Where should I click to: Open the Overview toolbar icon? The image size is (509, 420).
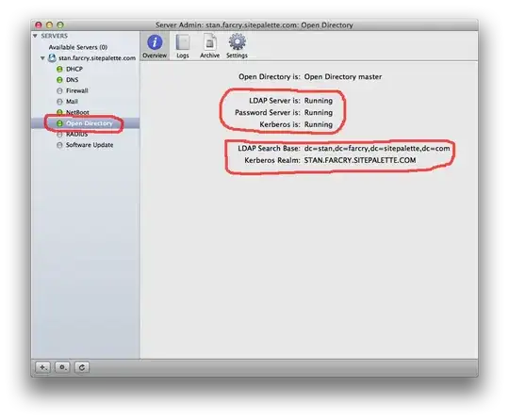point(155,47)
